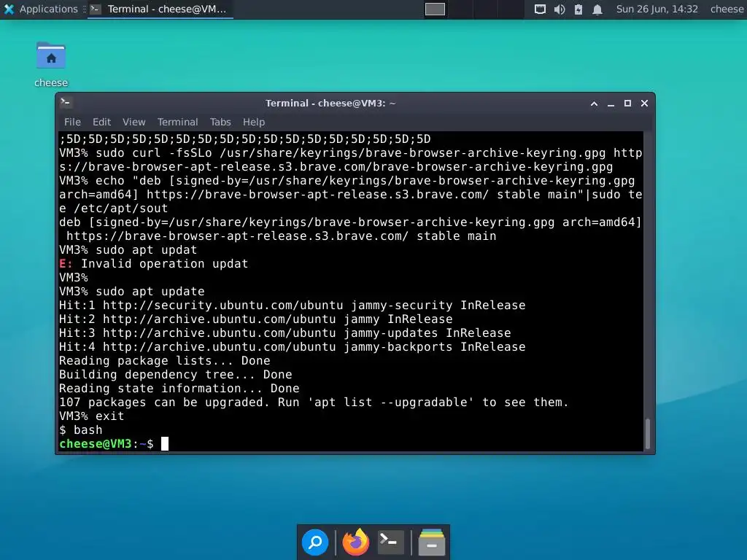The height and width of the screenshot is (560, 747).
Task: Open the Tabs menu in Terminal
Action: point(220,122)
